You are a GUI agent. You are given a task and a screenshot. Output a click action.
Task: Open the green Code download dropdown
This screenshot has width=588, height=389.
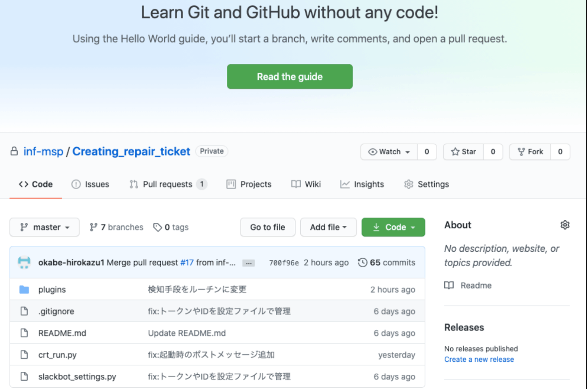coord(393,227)
